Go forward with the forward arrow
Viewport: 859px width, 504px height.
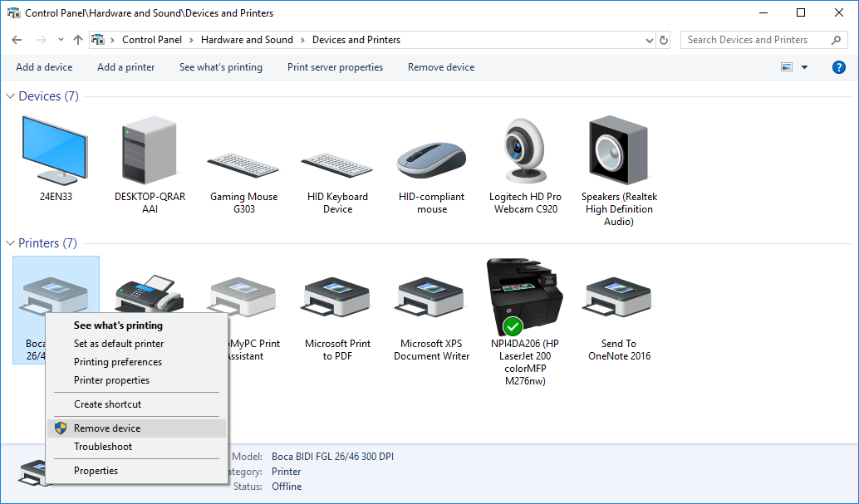[x=42, y=40]
